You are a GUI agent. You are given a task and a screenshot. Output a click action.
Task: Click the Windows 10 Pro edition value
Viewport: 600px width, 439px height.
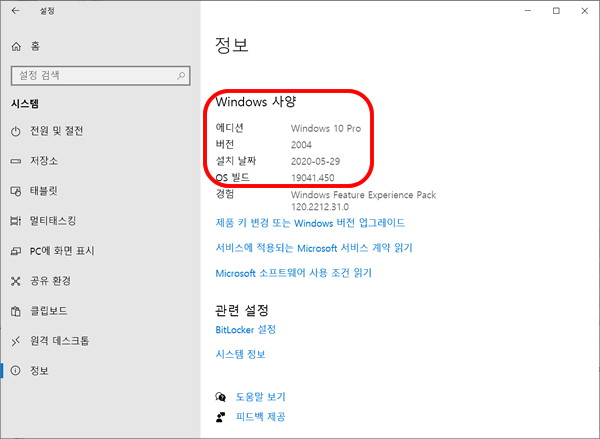326,128
